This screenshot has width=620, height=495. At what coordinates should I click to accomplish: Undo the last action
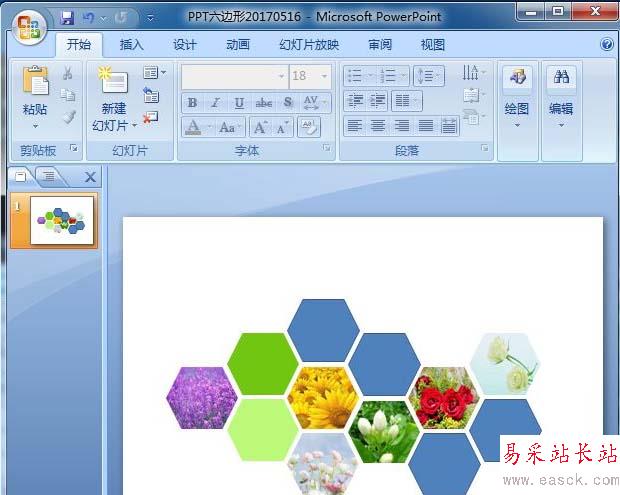(89, 18)
